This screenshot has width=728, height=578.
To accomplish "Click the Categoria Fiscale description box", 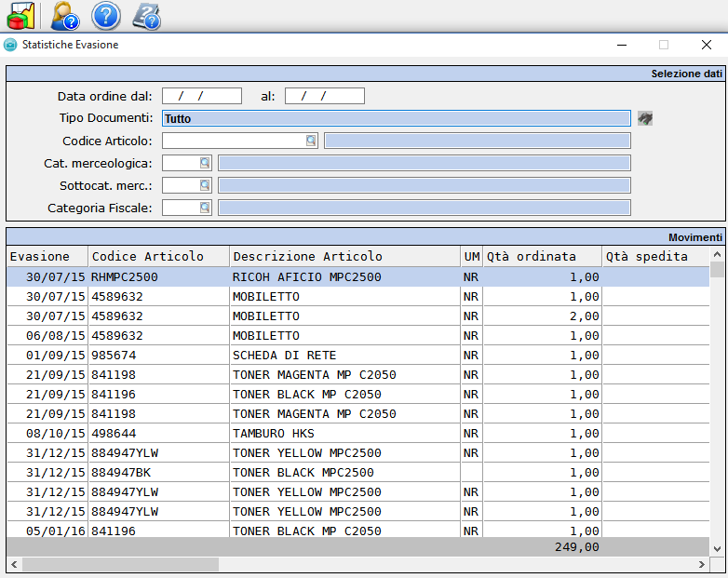I will [x=425, y=208].
